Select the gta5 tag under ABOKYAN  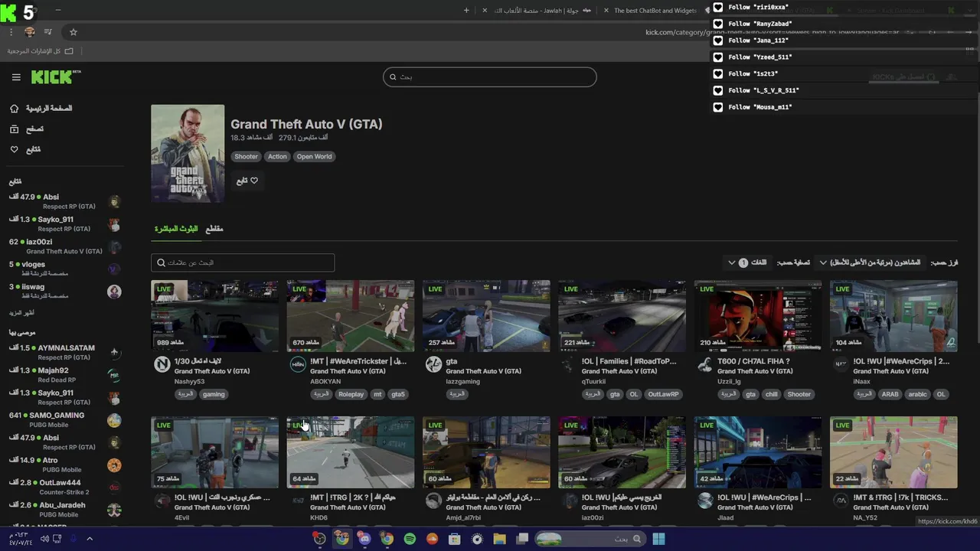tap(398, 395)
